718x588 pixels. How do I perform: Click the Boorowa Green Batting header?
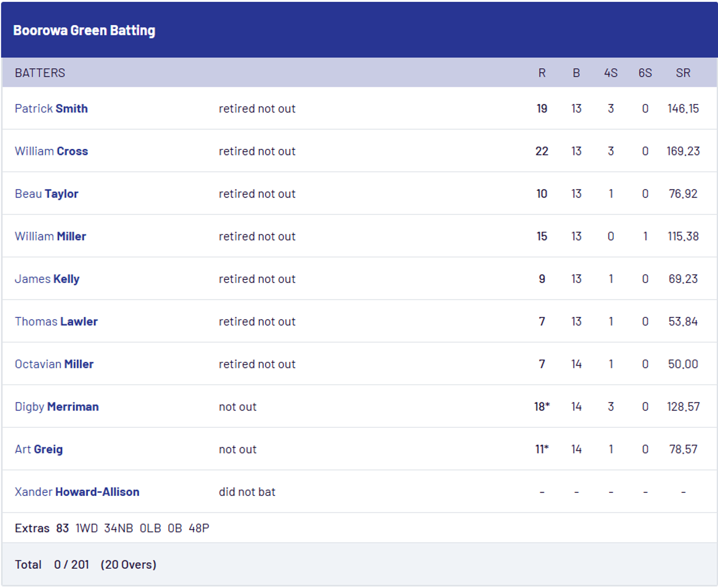coord(84,31)
